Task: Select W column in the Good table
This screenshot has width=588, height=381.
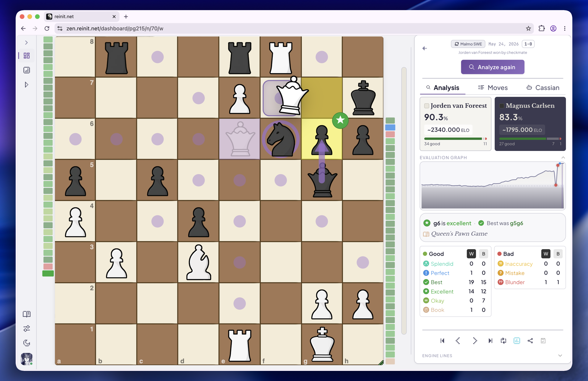Action: click(471, 254)
